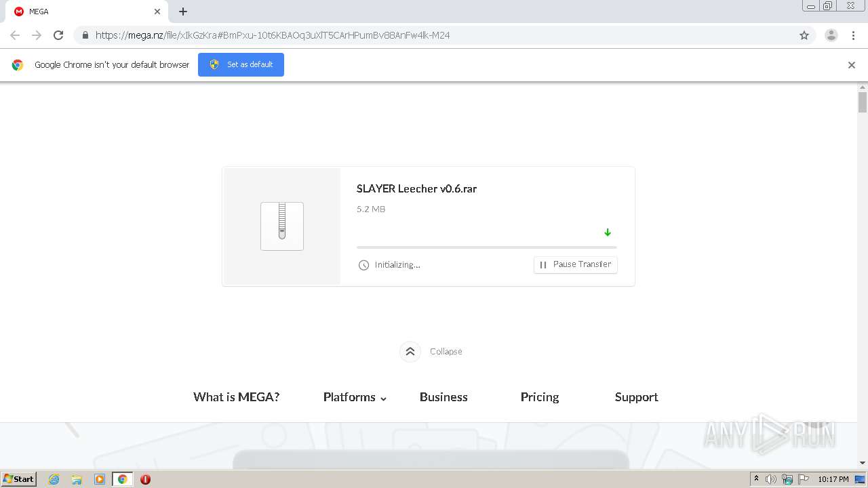
Task: Expand the Platforms dropdown
Action: click(x=355, y=397)
